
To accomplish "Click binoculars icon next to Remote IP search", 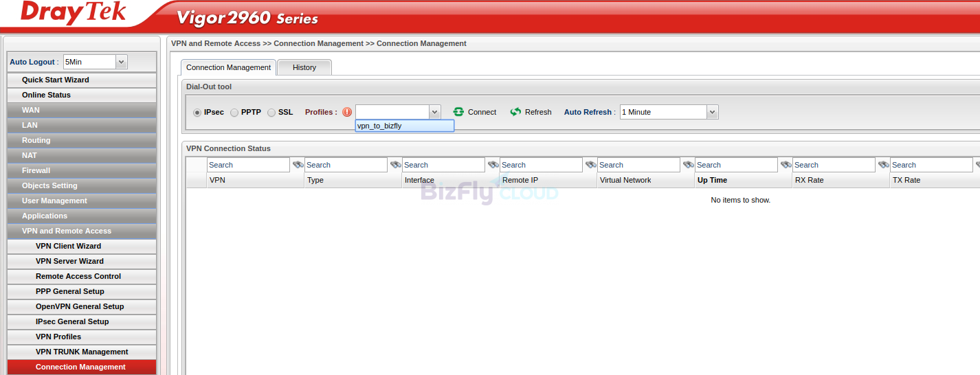I will click(x=590, y=165).
